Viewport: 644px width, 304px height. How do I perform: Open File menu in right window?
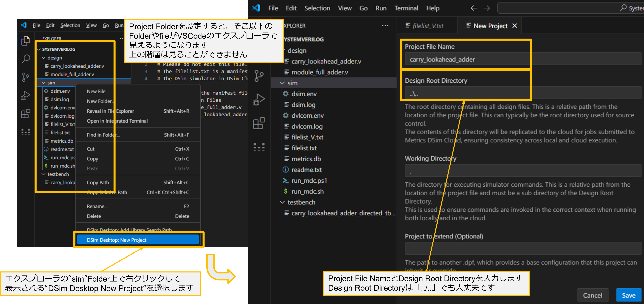273,8
